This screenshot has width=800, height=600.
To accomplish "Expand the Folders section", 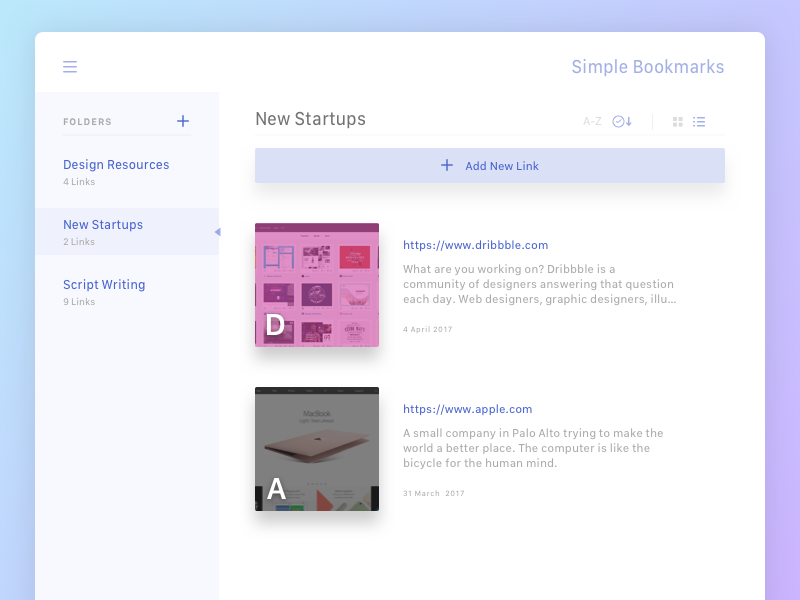I will pos(88,121).
